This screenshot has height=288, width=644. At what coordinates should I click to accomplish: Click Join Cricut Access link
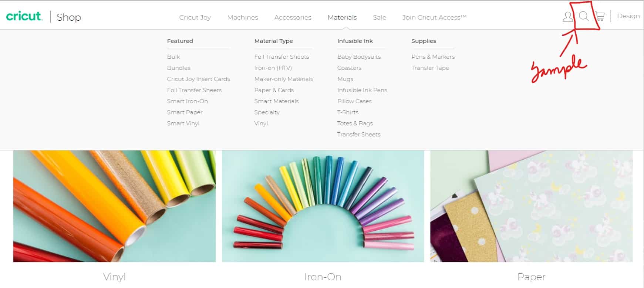[x=434, y=17]
